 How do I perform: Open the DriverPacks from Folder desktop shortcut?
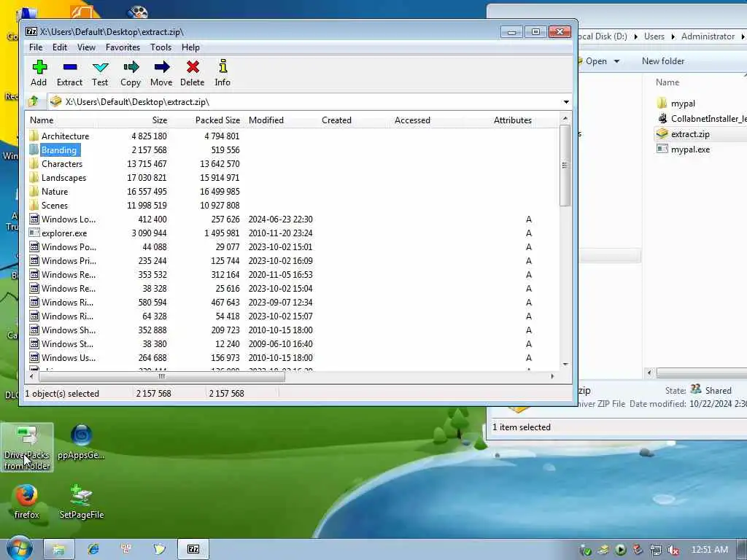point(27,448)
